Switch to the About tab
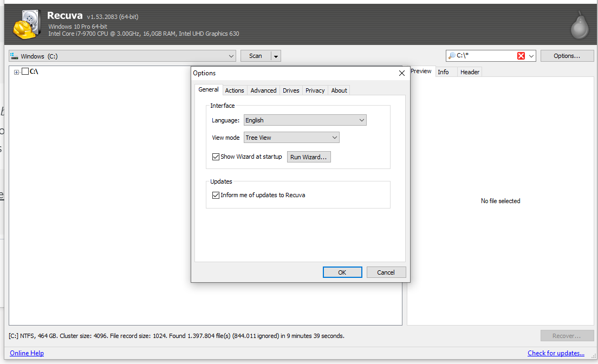 pyautogui.click(x=339, y=90)
